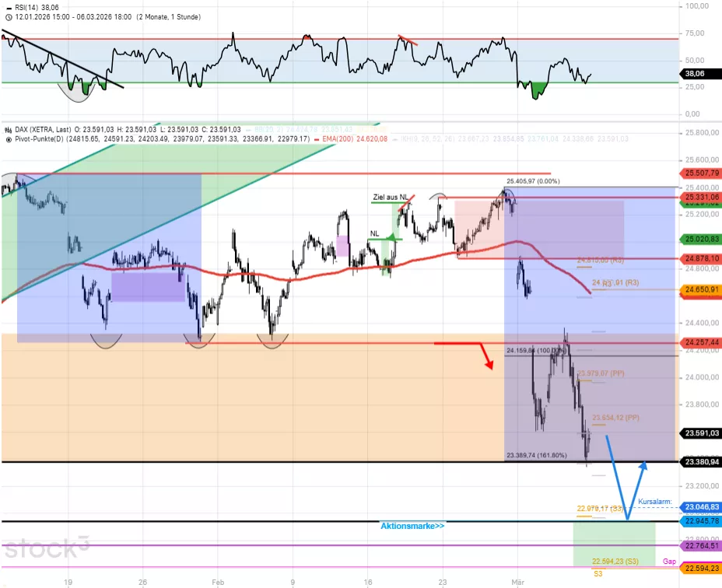Click the Kursalarm label
This screenshot has height=588, width=722.
click(656, 502)
